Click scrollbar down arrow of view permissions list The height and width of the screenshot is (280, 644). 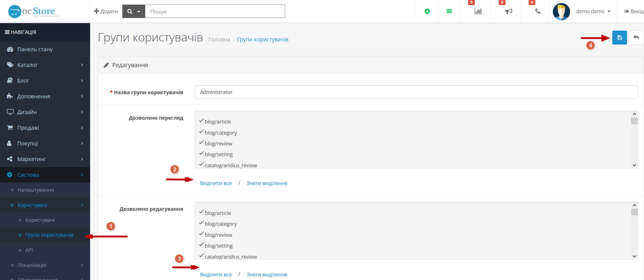click(x=634, y=165)
